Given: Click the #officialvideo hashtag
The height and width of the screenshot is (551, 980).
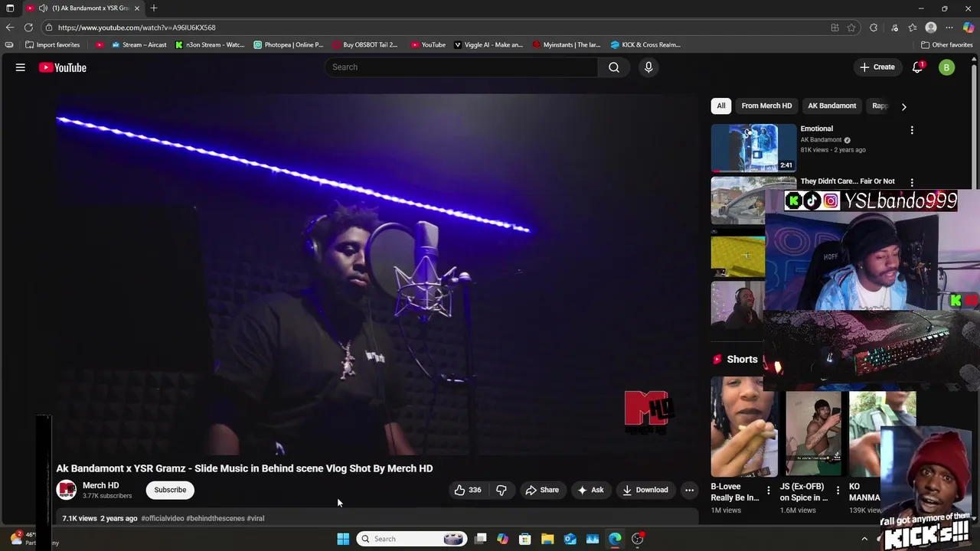Looking at the screenshot, I should pyautogui.click(x=162, y=518).
